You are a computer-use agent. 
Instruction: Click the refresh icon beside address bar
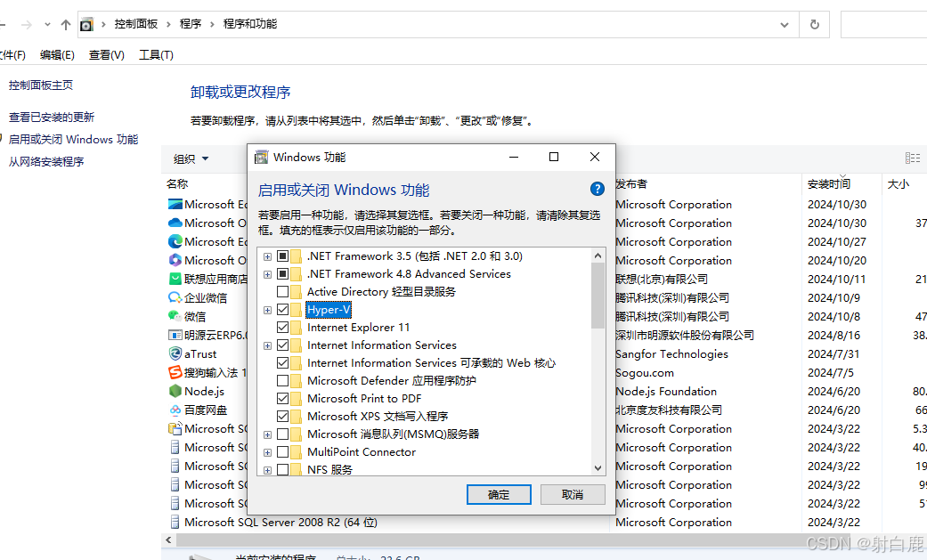pos(815,24)
